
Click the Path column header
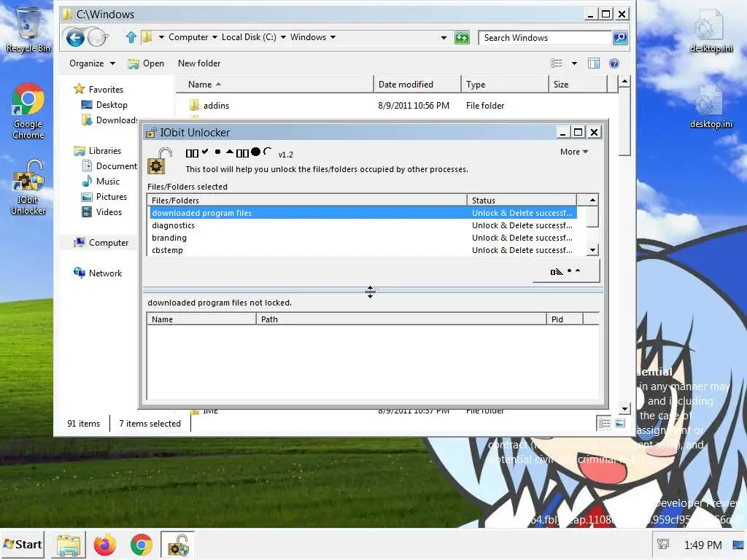pos(401,319)
